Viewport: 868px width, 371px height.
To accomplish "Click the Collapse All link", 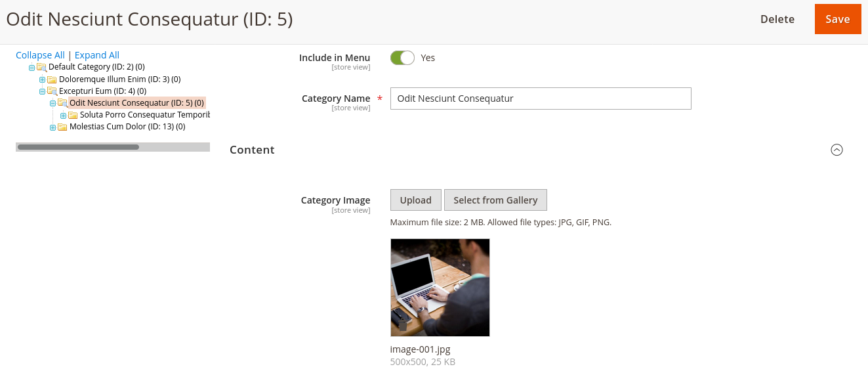I will click(x=40, y=55).
